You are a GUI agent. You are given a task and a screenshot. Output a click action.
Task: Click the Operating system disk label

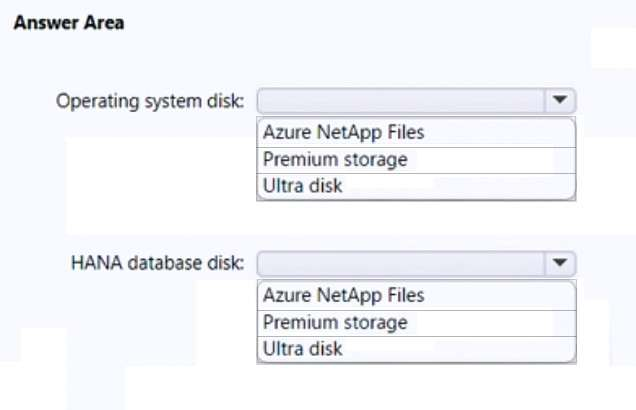pyautogui.click(x=150, y=101)
